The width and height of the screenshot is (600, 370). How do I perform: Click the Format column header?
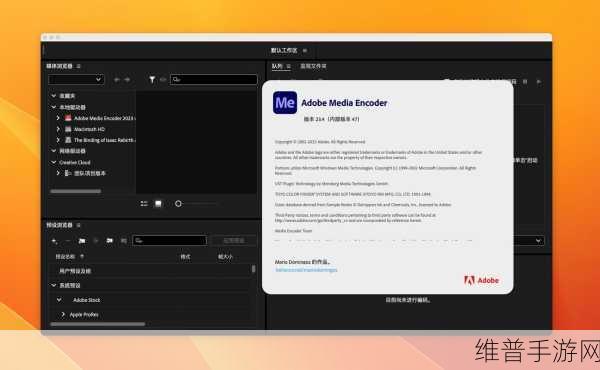pos(185,257)
